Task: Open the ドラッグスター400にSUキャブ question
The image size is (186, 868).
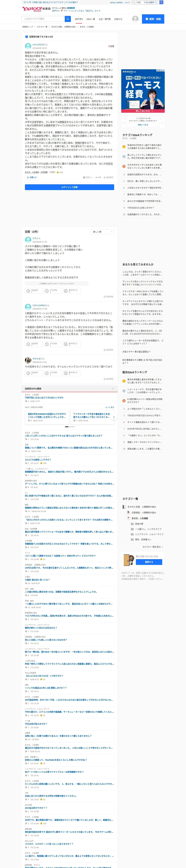Action: click(143, 293)
